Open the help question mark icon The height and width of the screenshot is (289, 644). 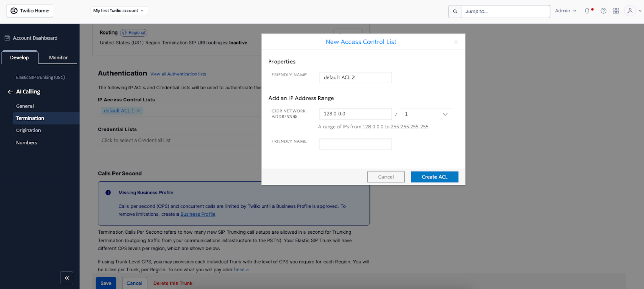pos(603,11)
